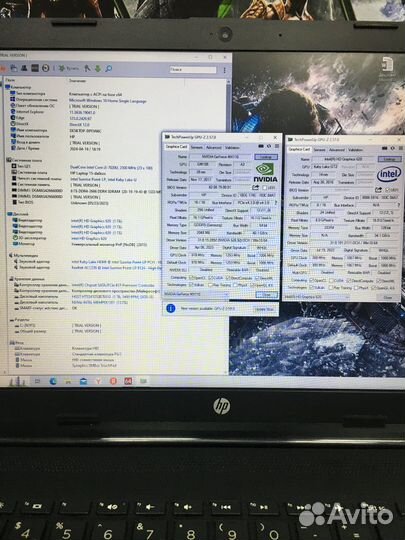Open the Windows 10 Home Single Language link
The width and height of the screenshot is (405, 540).
108,101
